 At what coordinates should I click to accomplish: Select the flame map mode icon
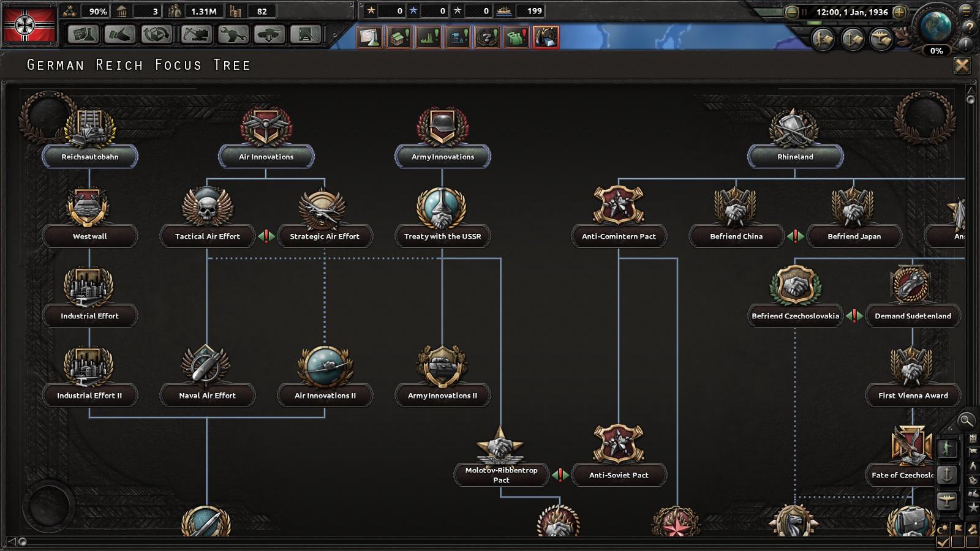point(973,467)
